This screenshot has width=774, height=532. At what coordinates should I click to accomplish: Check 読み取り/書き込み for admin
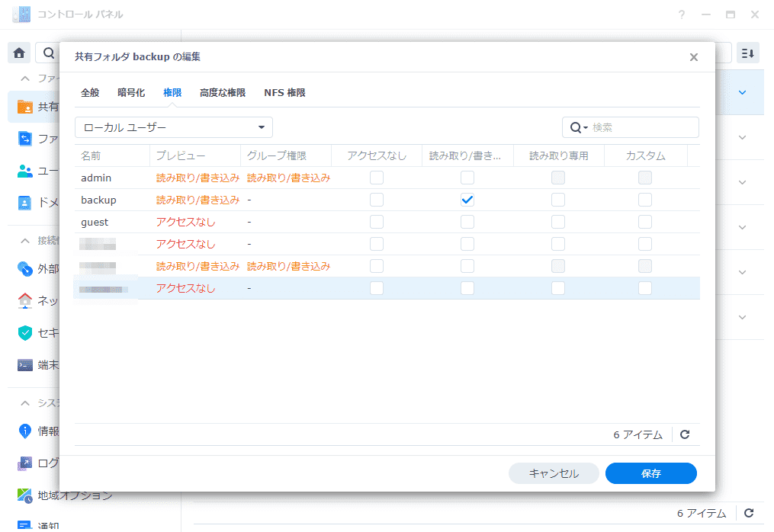[x=467, y=178]
